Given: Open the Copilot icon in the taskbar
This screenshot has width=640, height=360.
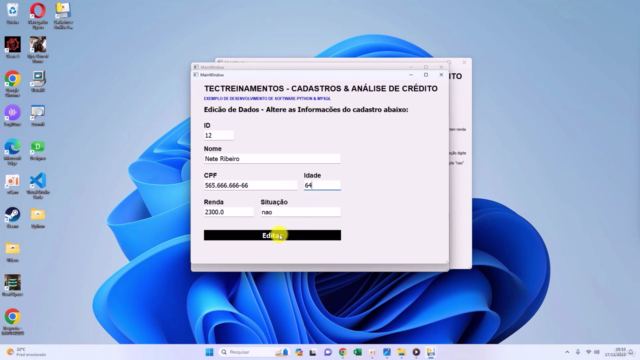Looking at the screenshot, I should click(299, 352).
